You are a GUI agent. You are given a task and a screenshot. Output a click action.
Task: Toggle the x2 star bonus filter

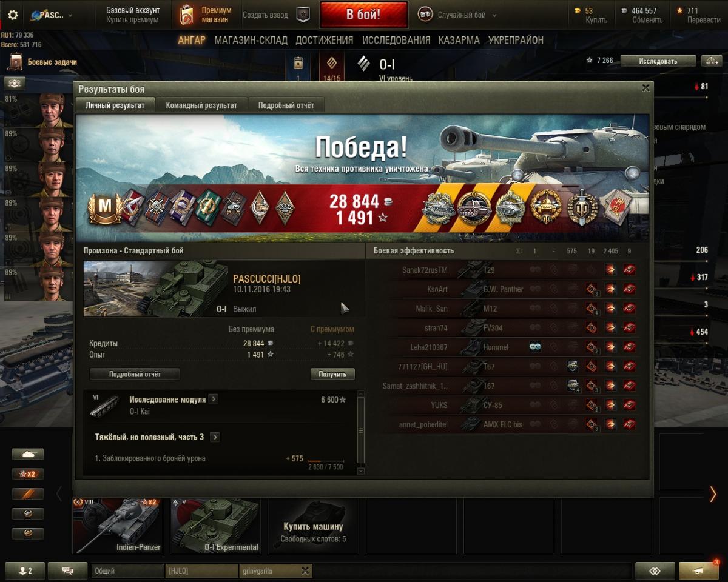click(28, 473)
